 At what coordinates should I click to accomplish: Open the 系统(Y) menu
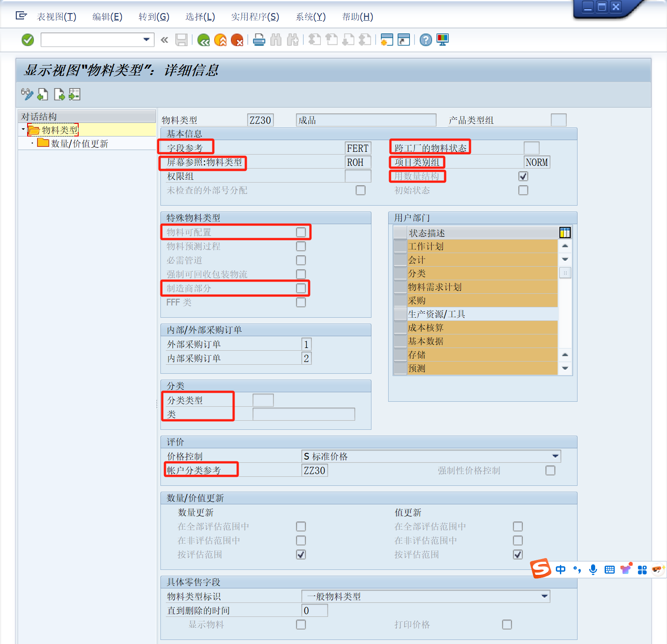pos(310,17)
